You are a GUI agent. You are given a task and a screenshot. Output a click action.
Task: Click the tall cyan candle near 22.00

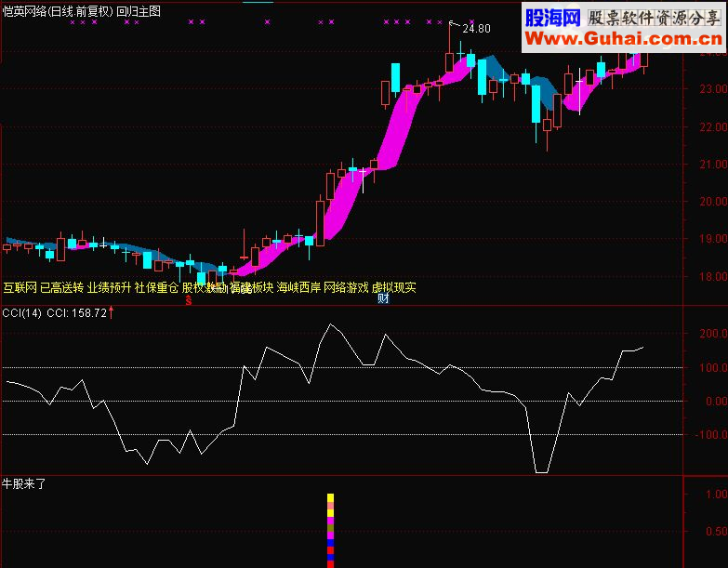pyautogui.click(x=536, y=104)
